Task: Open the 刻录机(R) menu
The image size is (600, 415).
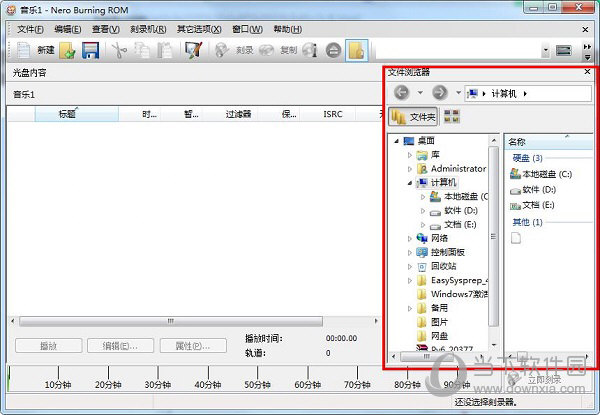Action: [148, 29]
